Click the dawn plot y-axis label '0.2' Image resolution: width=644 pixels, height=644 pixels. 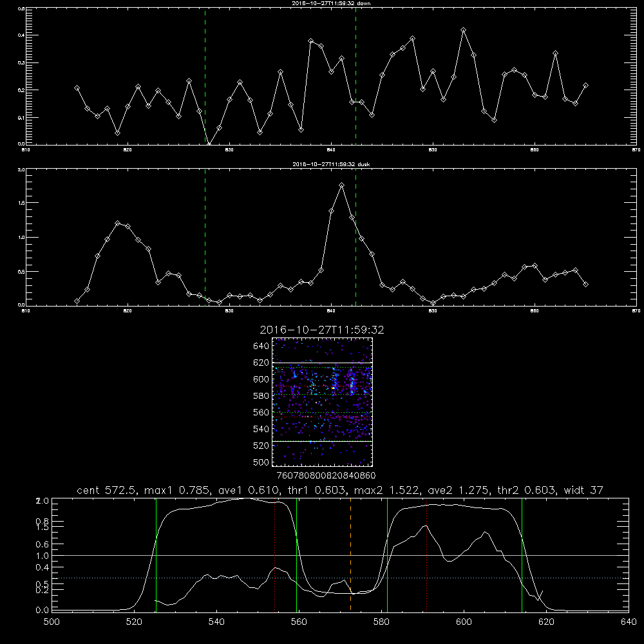click(x=21, y=90)
